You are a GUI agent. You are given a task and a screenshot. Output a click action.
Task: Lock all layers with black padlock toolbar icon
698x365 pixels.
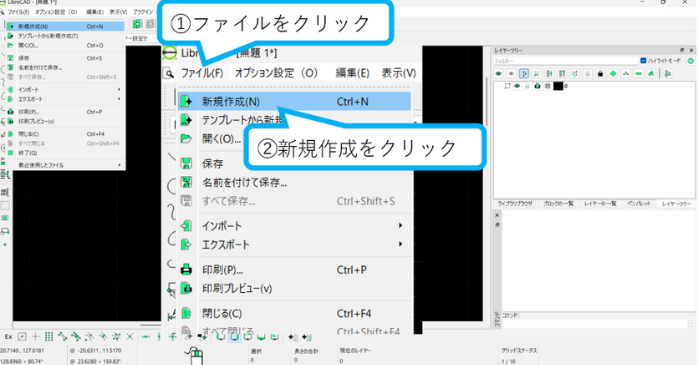tap(600, 73)
